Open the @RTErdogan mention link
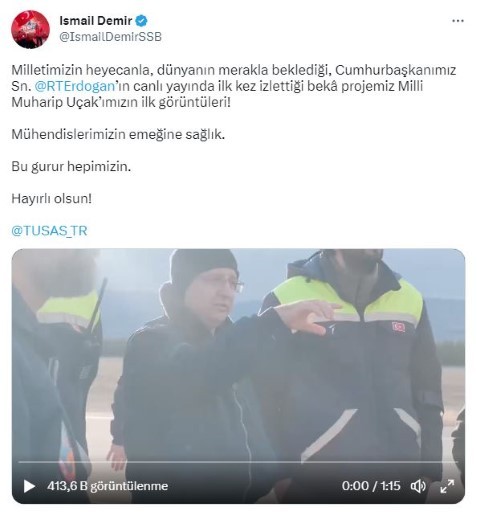This screenshot has width=477, height=512. pos(75,86)
